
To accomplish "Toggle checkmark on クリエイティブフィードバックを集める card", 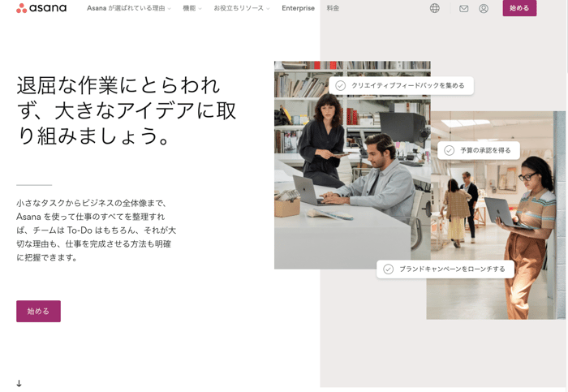I will 340,85.
